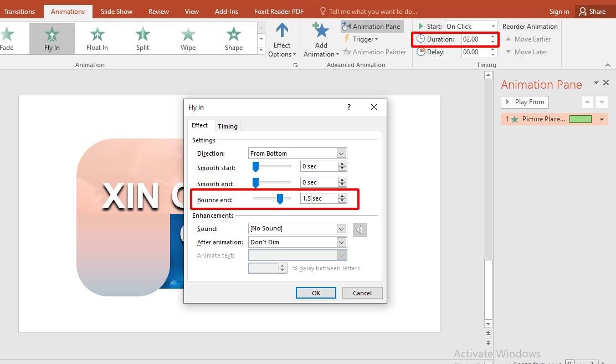Toggle the Animation Pane button
Viewport: 616px width, 364px height.
(371, 26)
